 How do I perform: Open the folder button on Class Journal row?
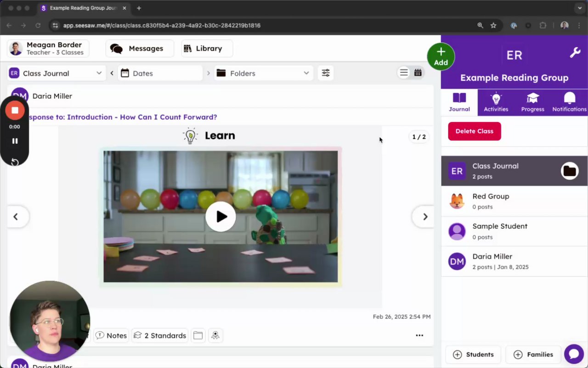pos(570,171)
